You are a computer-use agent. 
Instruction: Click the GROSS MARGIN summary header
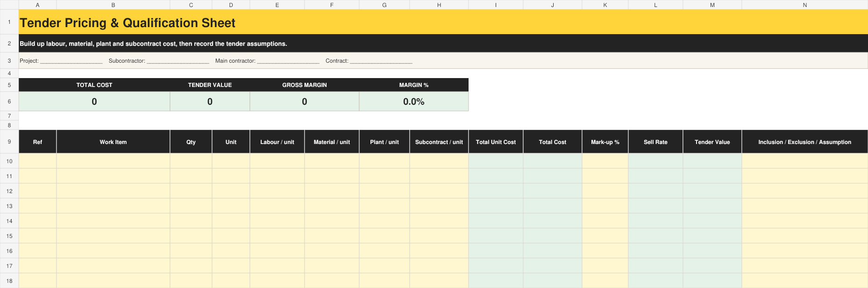(x=305, y=85)
